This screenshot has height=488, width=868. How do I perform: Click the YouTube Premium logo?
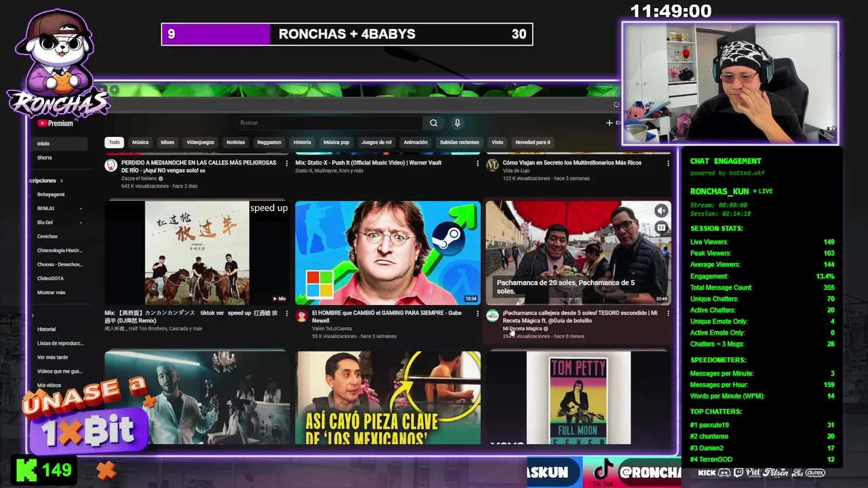(56, 123)
